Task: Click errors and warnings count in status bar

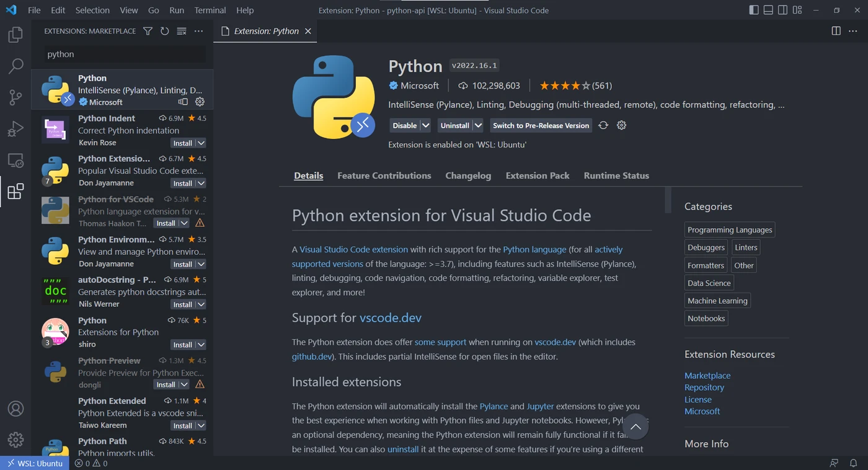Action: click(91, 463)
